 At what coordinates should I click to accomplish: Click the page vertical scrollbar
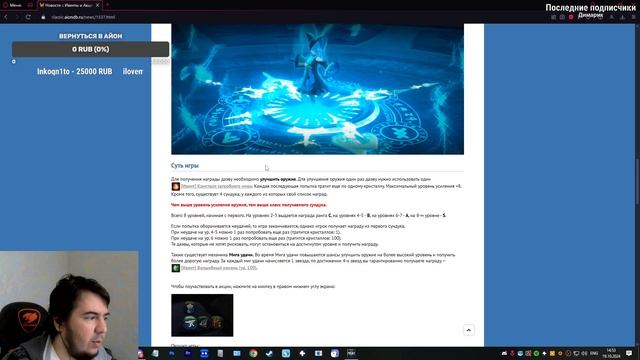click(637, 180)
